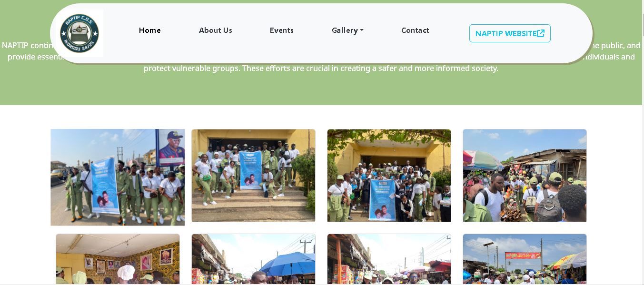
Task: View photo of group under yellow building entrance
Action: pos(389,176)
